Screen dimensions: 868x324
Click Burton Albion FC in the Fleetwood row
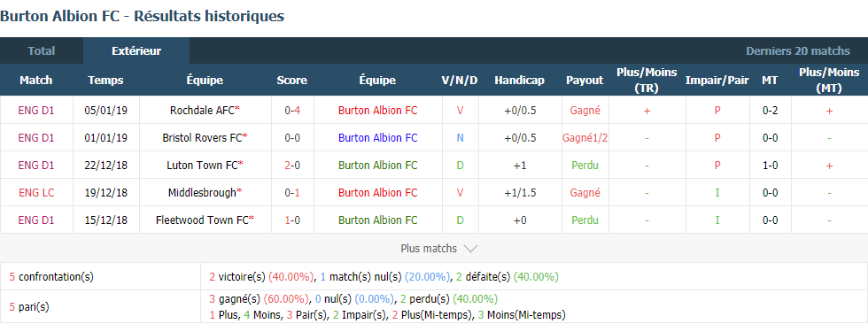pyautogui.click(x=377, y=220)
